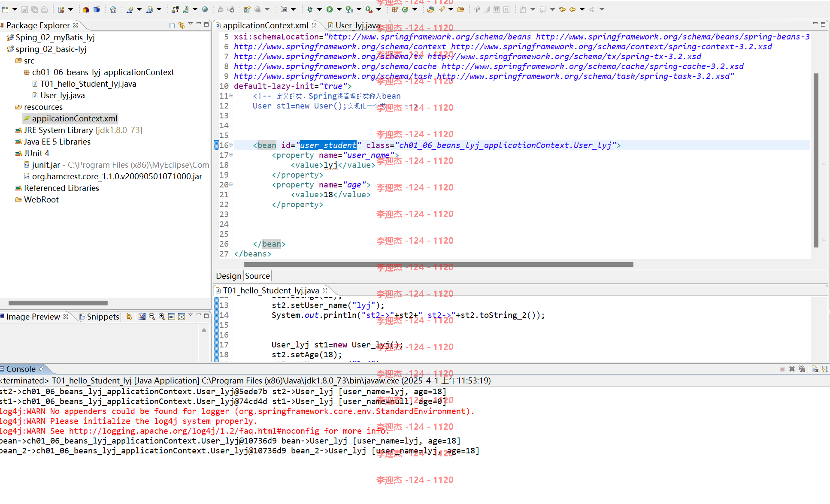Click the deploy server toolbar icon
The image size is (830, 504).
(x=175, y=9)
